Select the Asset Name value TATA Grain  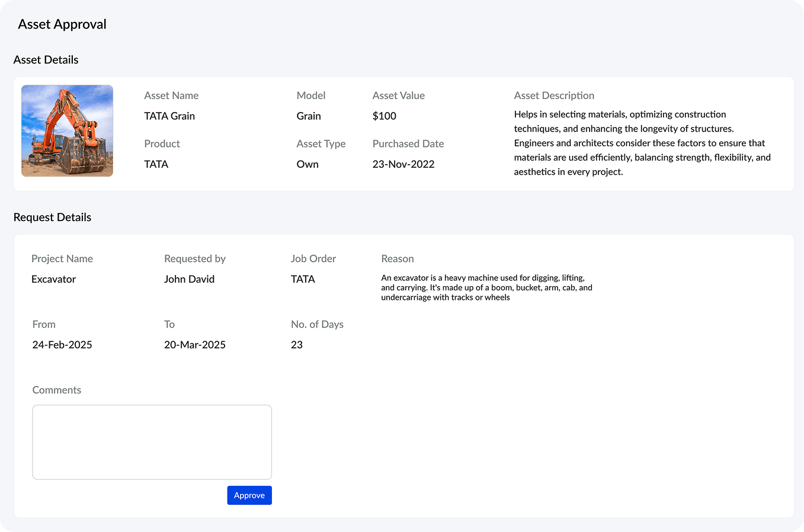(169, 116)
